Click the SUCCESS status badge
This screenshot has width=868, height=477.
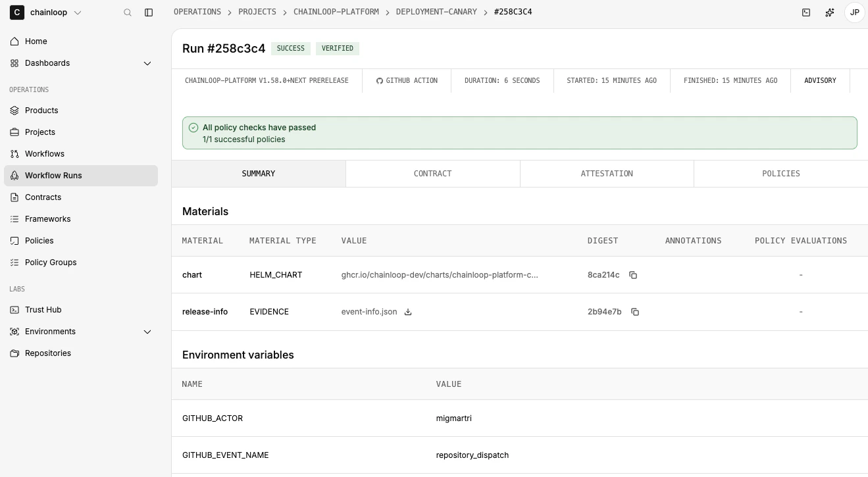coord(291,48)
